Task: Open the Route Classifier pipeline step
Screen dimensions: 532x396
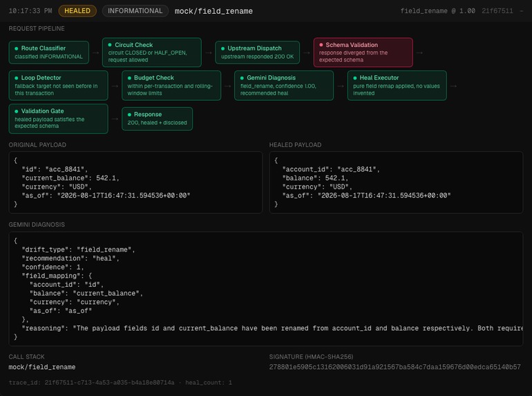Action: point(49,53)
